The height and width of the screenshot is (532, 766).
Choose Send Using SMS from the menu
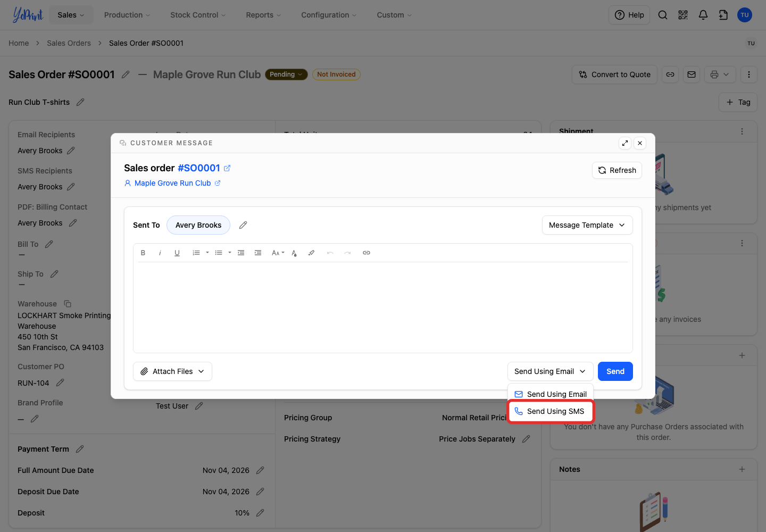[551, 411]
